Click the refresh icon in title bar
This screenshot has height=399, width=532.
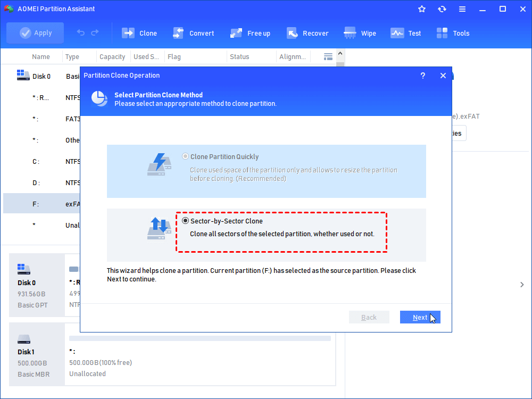[x=442, y=9]
